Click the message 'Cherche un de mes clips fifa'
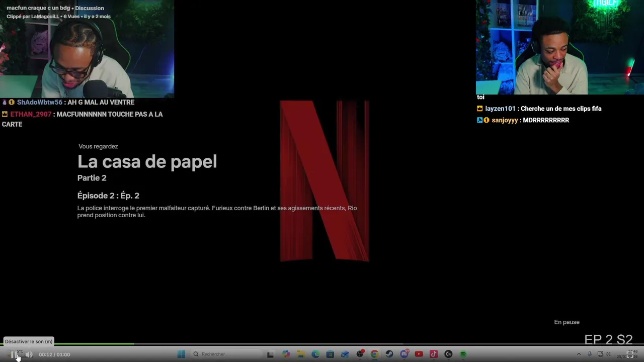Screen dimensions: 644x362 [x=561, y=109]
